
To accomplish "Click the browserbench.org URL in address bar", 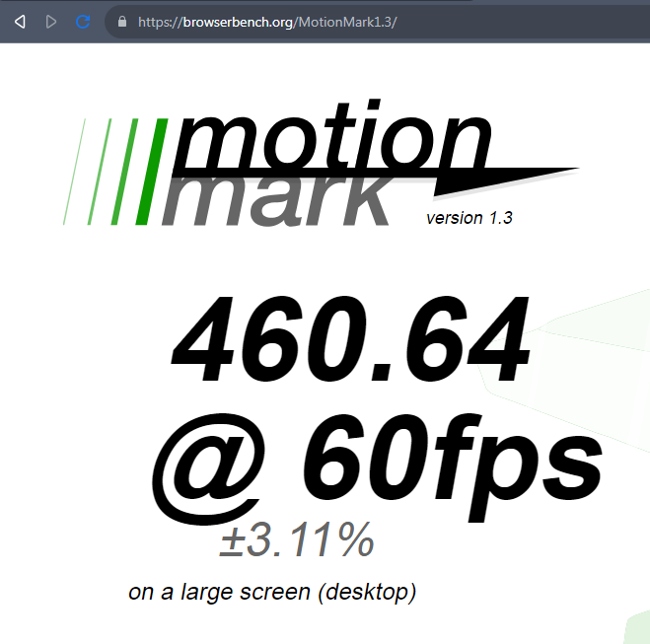I will (x=267, y=22).
